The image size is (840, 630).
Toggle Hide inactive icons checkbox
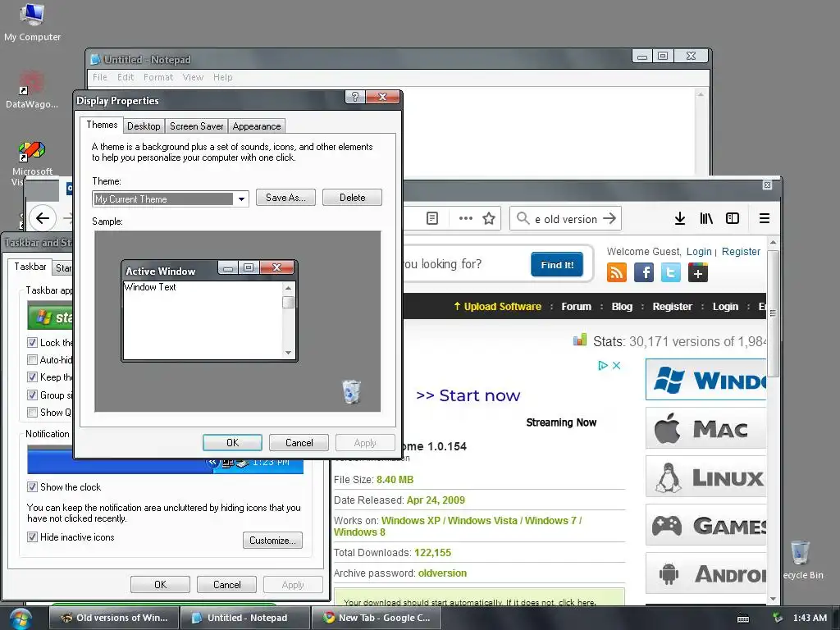pos(32,536)
